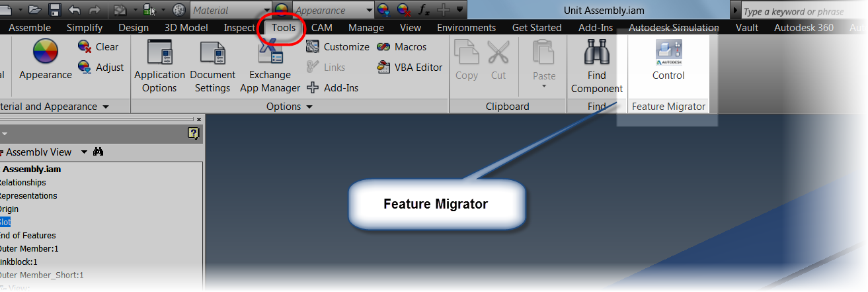The height and width of the screenshot is (292, 868).
Task: Click Unit Assembly.iam title text
Action: [x=604, y=11]
